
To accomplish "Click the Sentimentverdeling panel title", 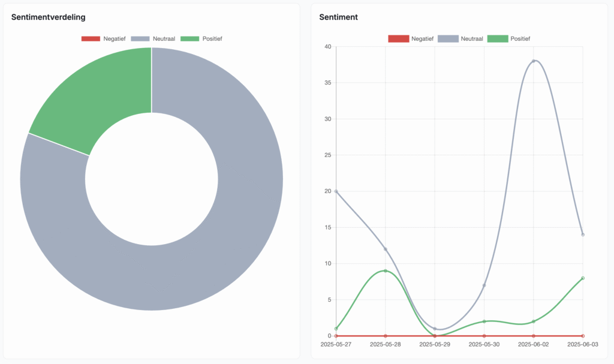I will [48, 17].
